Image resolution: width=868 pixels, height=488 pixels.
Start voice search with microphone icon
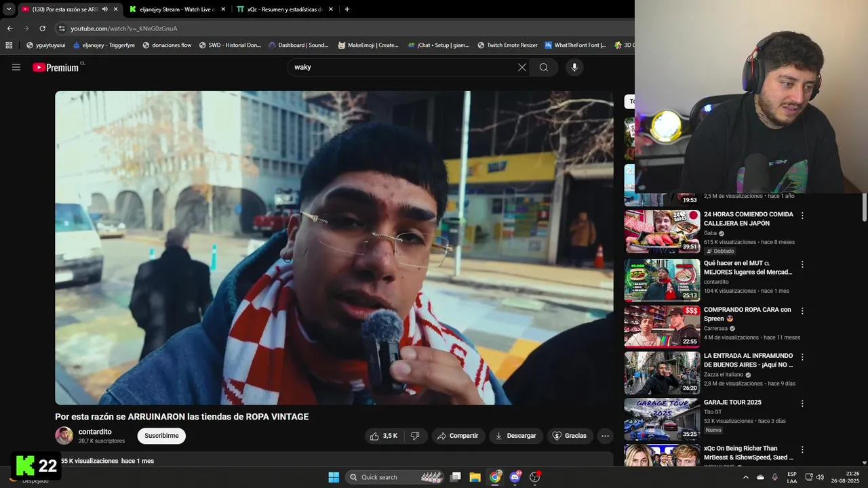pyautogui.click(x=574, y=67)
